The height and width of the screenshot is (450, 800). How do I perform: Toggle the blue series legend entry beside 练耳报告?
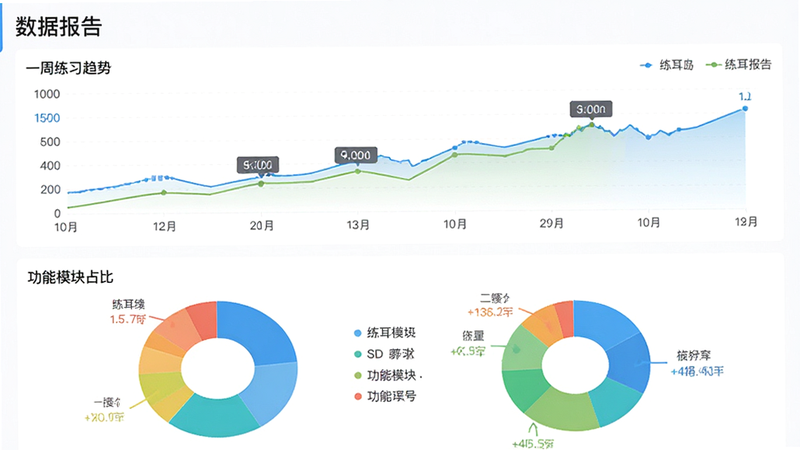coord(667,65)
